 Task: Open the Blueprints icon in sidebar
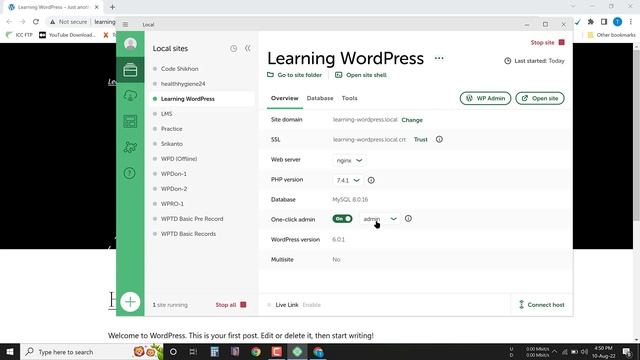(x=130, y=121)
